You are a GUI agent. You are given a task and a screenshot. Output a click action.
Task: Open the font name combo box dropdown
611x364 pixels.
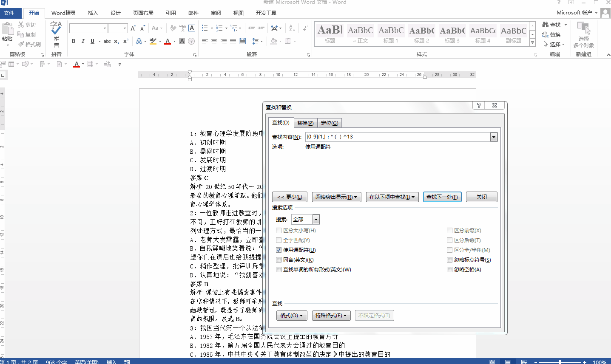(105, 28)
